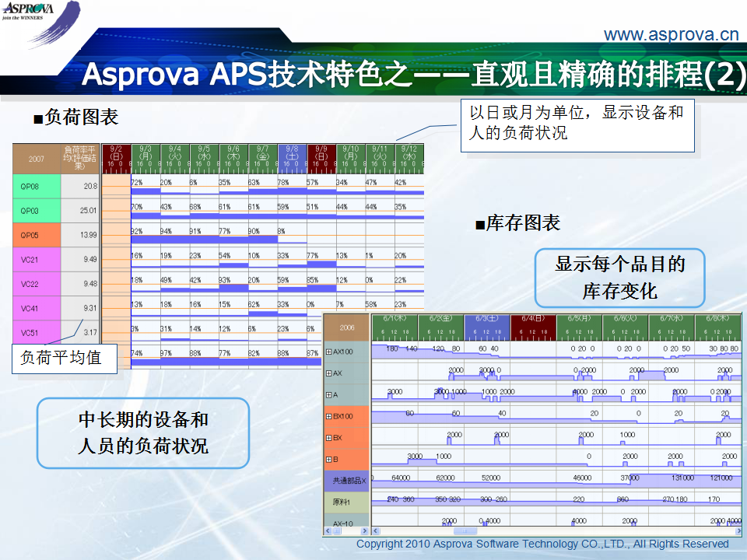Click the left scroll arrow under the item list
Image resolution: width=747 pixels, height=560 pixels.
pyautogui.click(x=328, y=530)
